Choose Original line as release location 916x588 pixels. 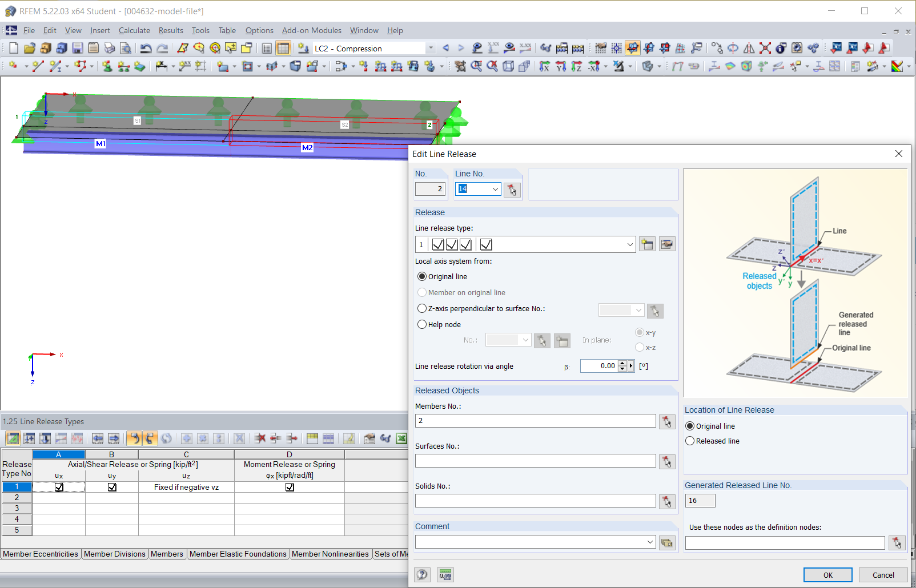point(690,426)
